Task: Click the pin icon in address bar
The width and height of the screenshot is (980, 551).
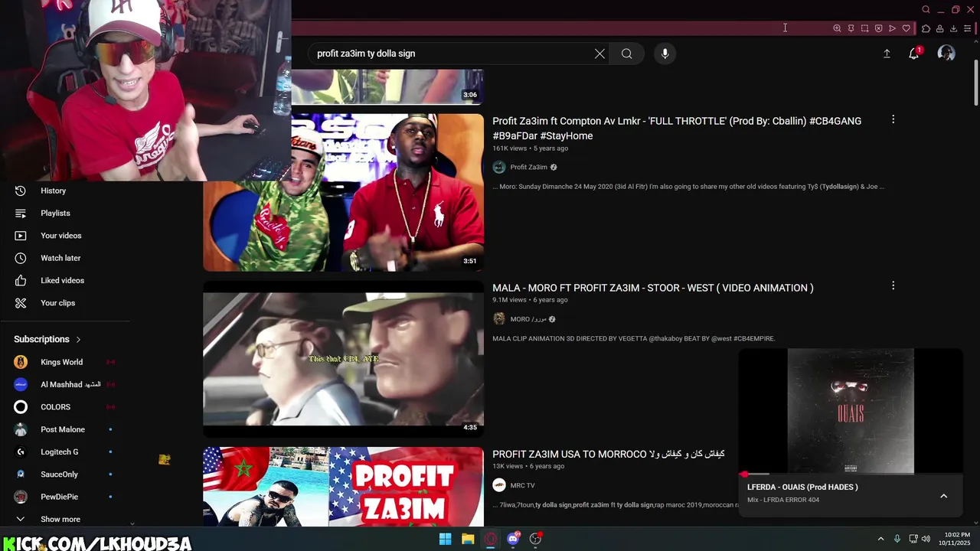Action: [851, 28]
